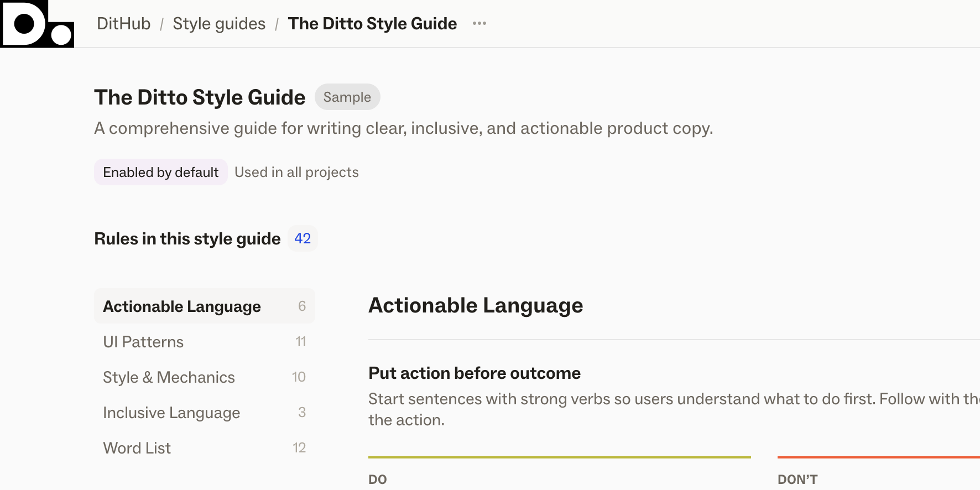Click the Ditto logo icon
The height and width of the screenshot is (490, 980).
(x=37, y=24)
